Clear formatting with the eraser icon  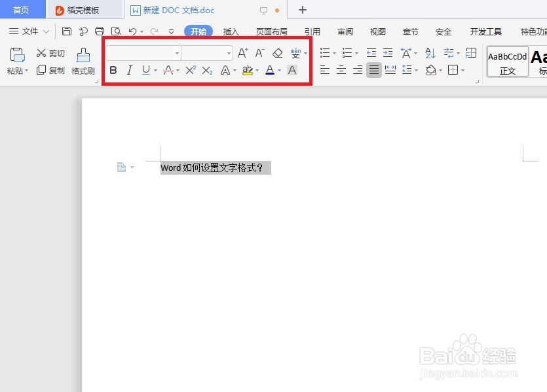pos(278,53)
